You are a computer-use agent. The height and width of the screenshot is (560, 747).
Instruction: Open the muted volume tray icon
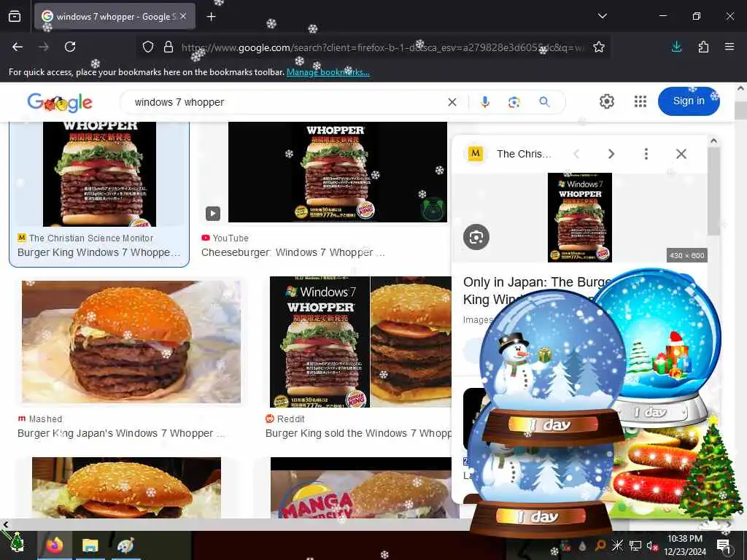(x=652, y=546)
